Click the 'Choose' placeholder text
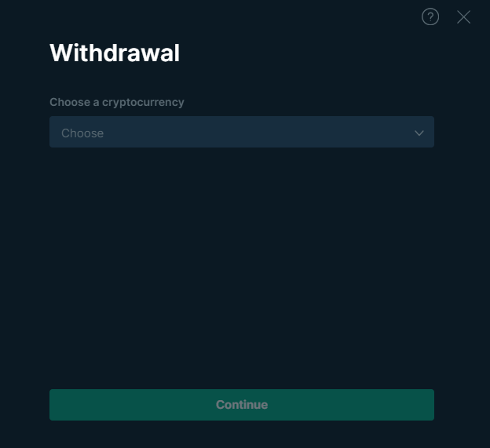 82,133
